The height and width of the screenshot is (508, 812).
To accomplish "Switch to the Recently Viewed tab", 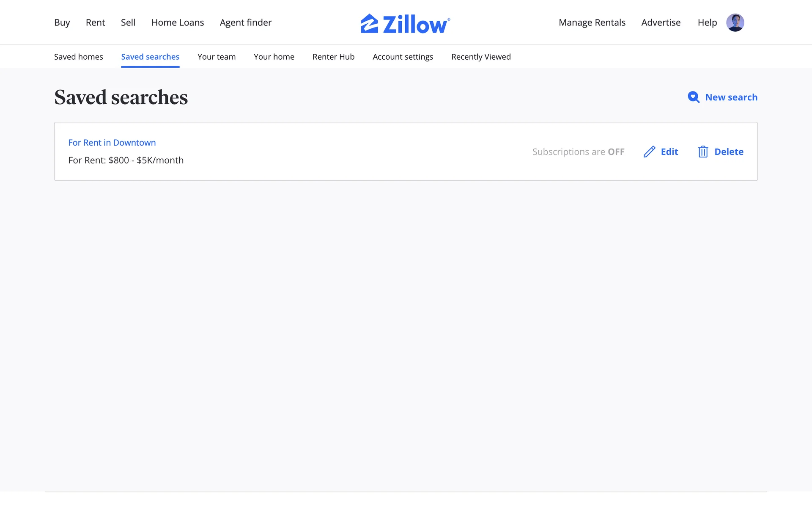I will pyautogui.click(x=481, y=57).
